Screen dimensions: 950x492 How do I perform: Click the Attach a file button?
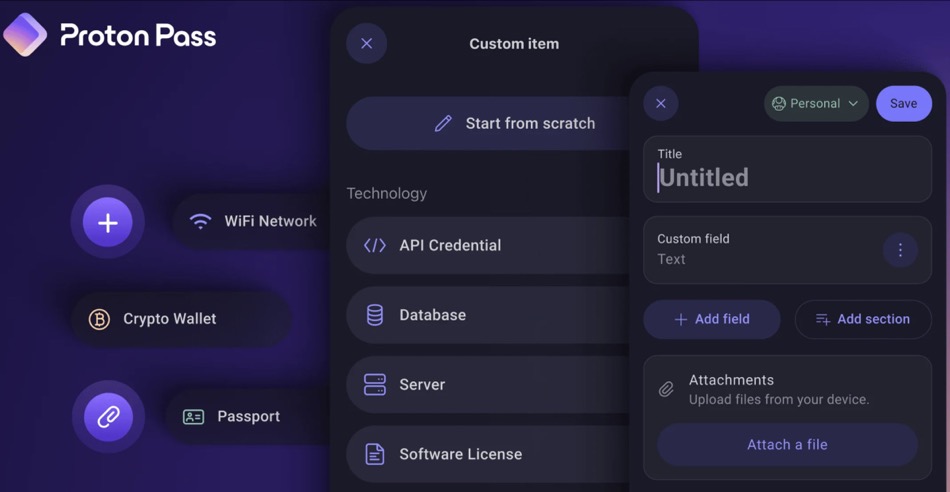click(x=788, y=445)
